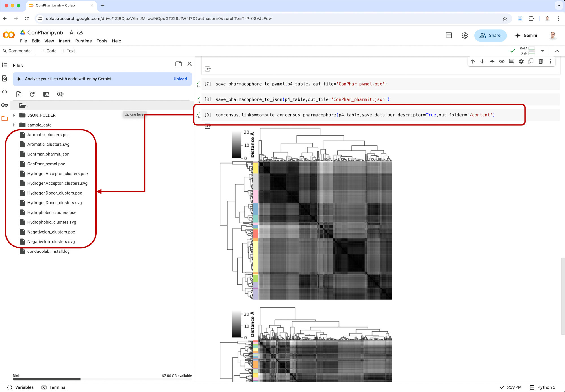Click the Upload to session storage icon

pos(19,94)
